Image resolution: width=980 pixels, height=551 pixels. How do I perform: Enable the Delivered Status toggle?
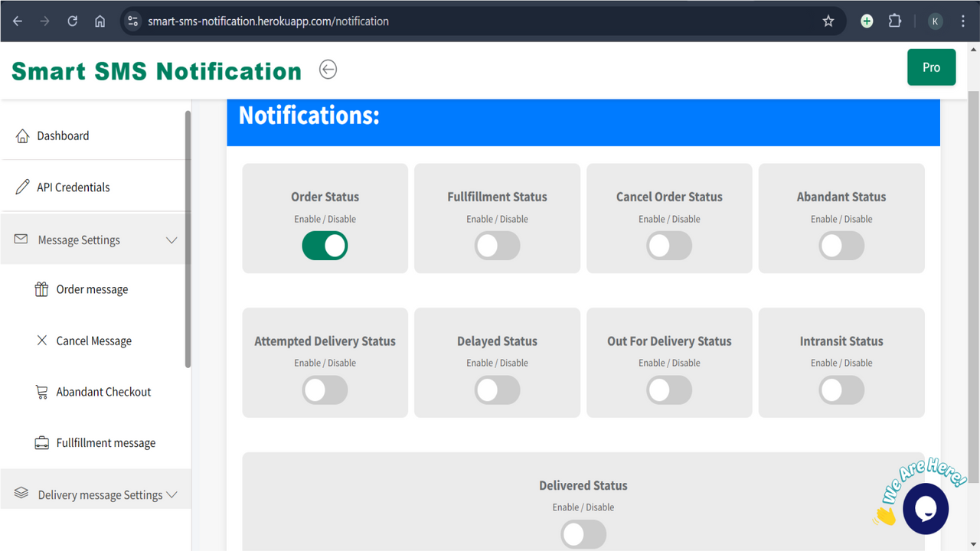click(x=583, y=534)
